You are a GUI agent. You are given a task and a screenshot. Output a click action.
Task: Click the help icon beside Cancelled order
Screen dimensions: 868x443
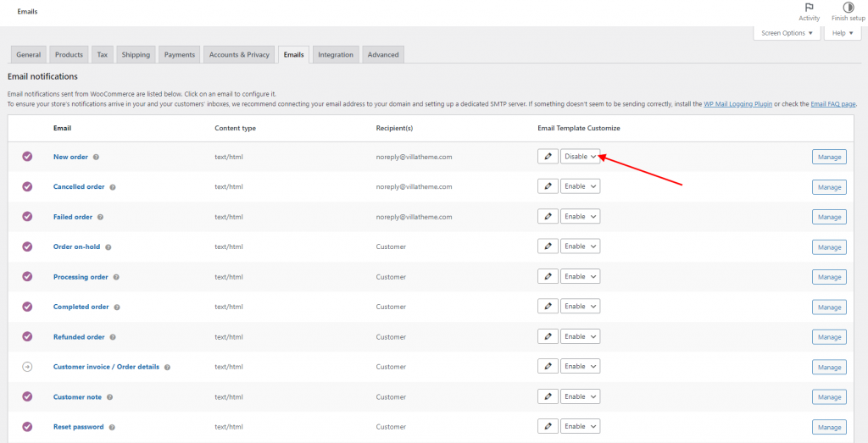click(113, 186)
